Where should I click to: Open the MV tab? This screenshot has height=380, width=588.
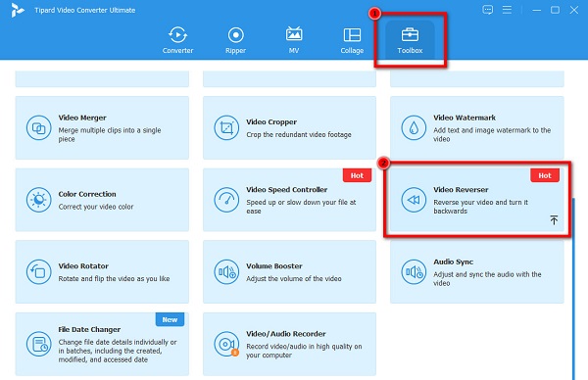click(x=294, y=40)
